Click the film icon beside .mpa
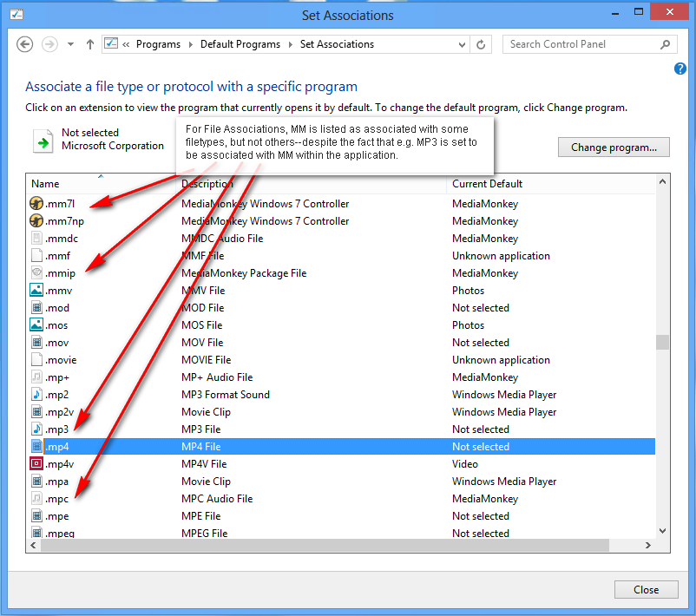 click(x=36, y=481)
